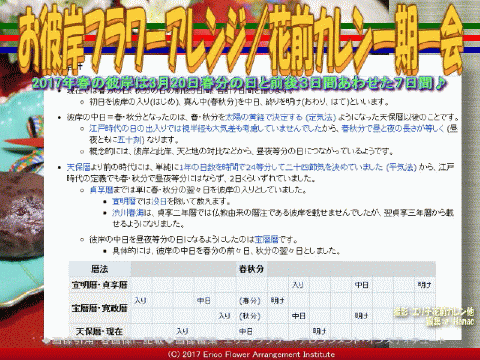Open the 宝暦暦 link in the bullet text

pos(266,239)
